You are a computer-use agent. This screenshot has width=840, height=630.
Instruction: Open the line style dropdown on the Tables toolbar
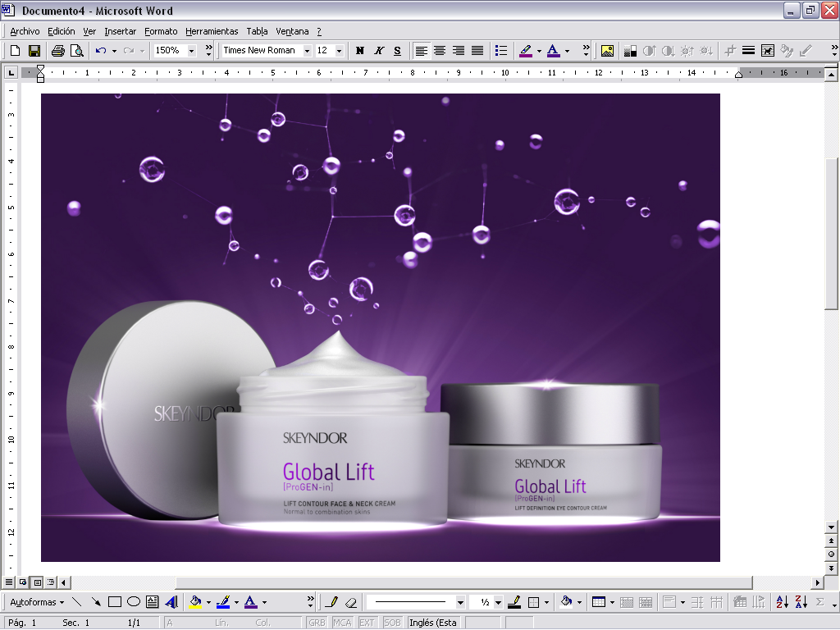(x=460, y=602)
